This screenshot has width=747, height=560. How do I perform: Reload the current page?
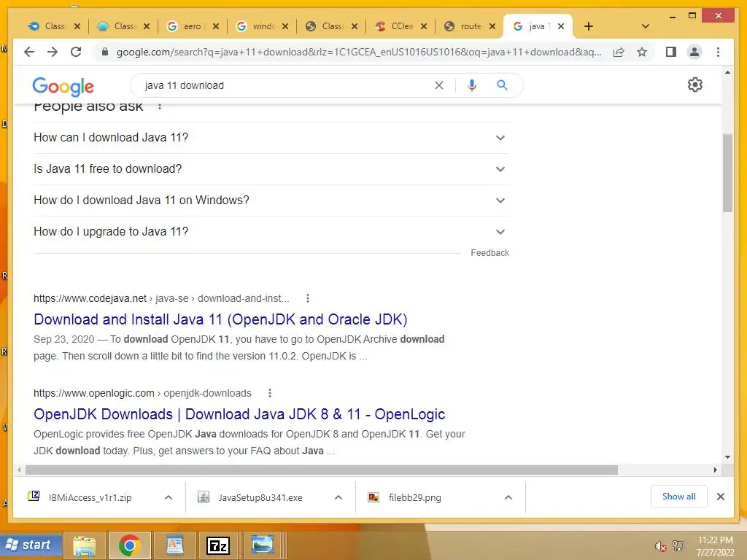pos(76,52)
